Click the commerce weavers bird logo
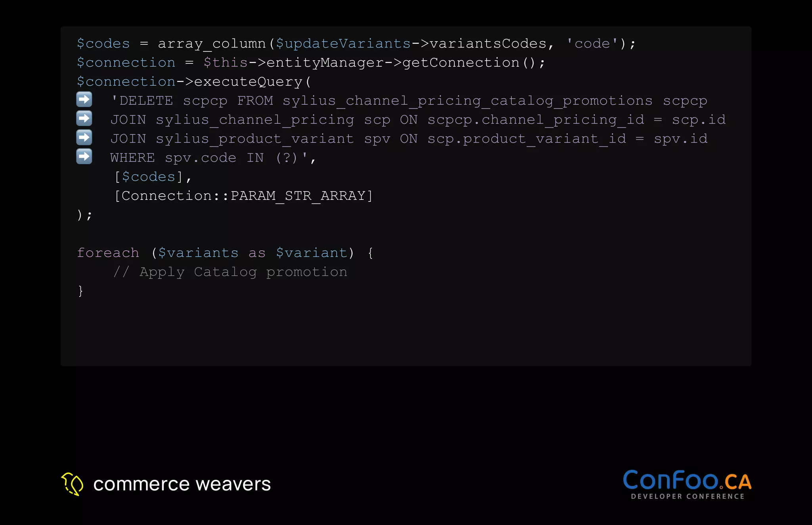This screenshot has height=525, width=812. pos(72,484)
